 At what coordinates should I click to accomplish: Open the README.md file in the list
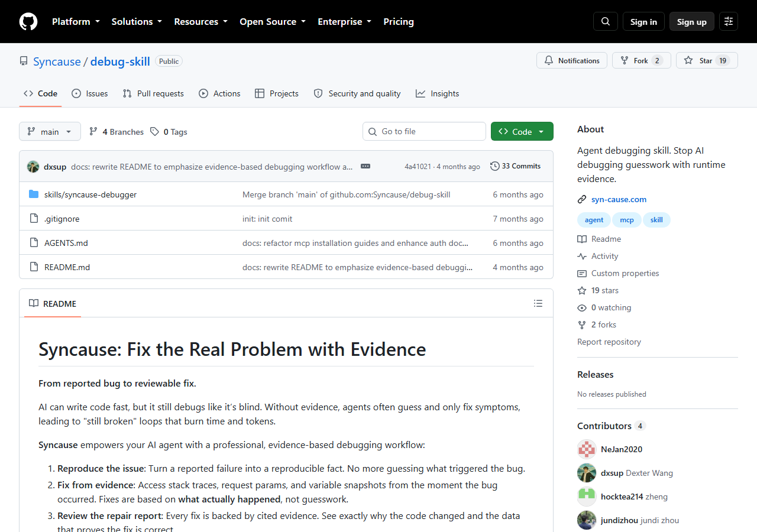coord(67,267)
